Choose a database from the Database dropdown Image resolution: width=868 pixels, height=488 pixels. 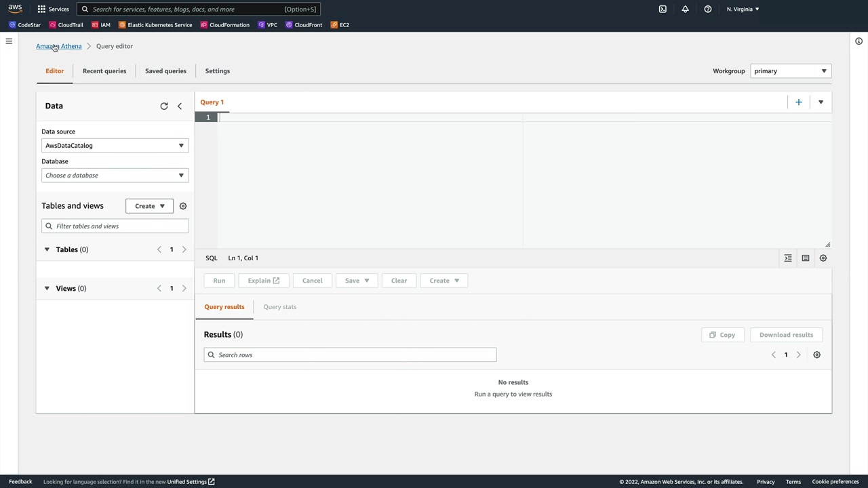point(115,176)
